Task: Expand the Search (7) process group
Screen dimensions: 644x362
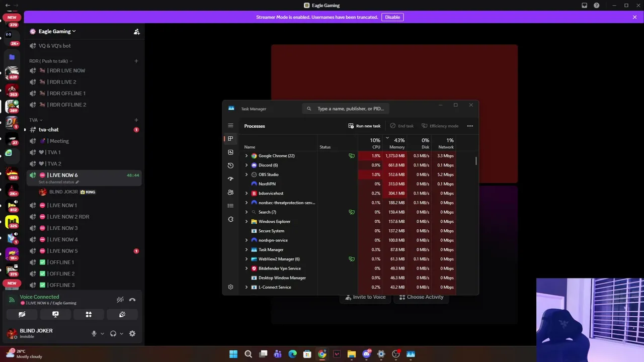Action: click(247, 212)
